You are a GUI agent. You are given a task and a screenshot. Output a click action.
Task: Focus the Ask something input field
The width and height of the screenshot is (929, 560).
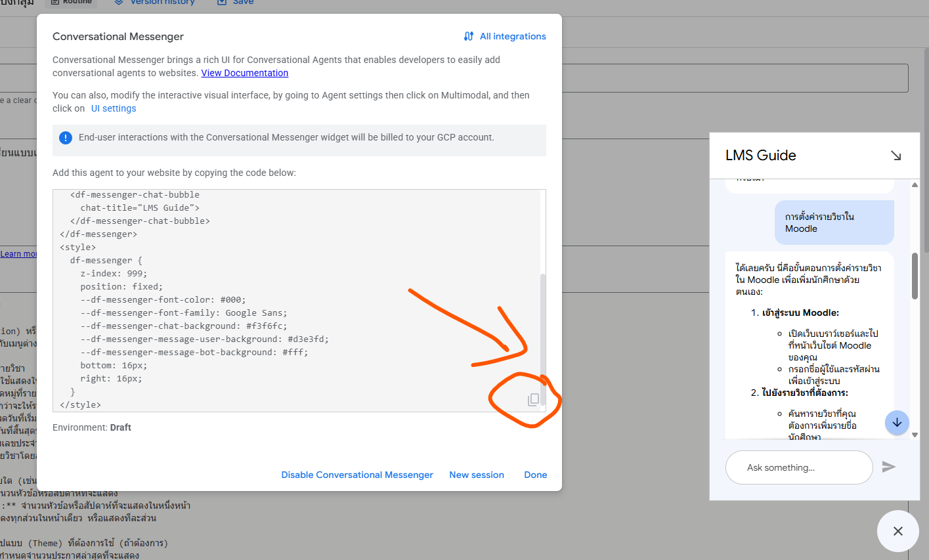(x=798, y=467)
